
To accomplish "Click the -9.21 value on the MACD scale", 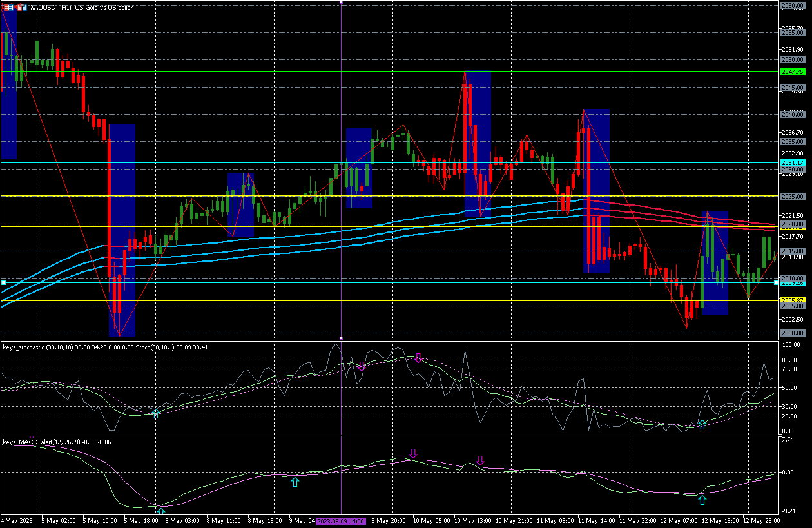I will click(788, 511).
